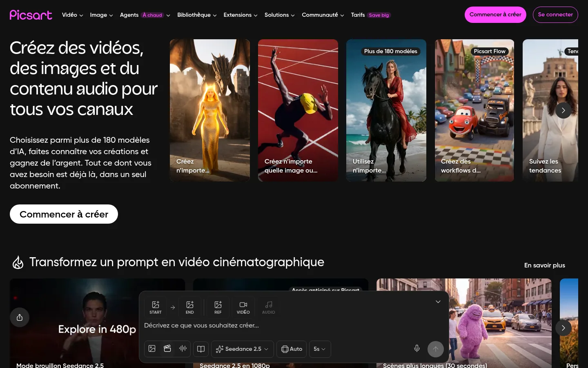Click the share icon on video card

point(20,317)
